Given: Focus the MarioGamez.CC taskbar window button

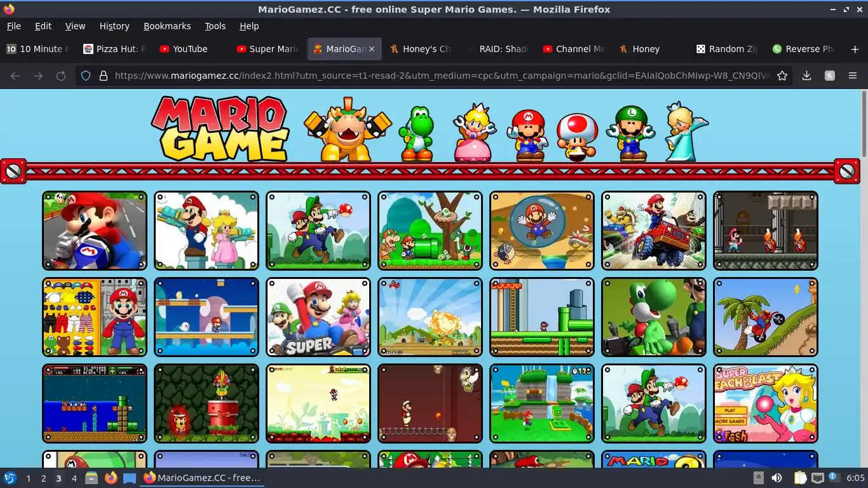Looking at the screenshot, I should pyautogui.click(x=202, y=478).
